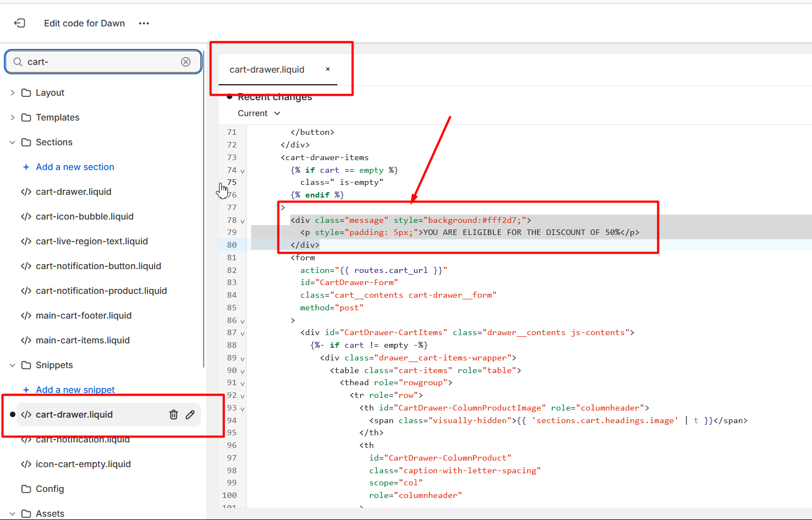The height and width of the screenshot is (520, 812).
Task: Click plus icon for Add a new section
Action: click(x=26, y=167)
